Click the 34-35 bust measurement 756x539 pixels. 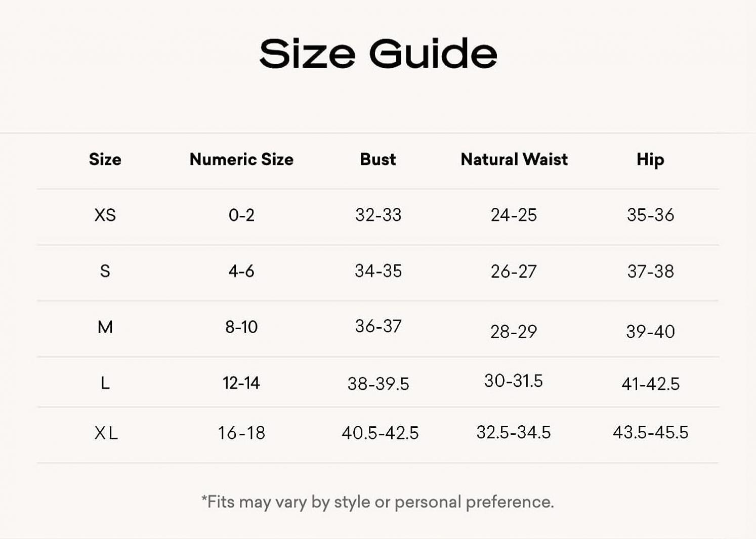point(378,271)
